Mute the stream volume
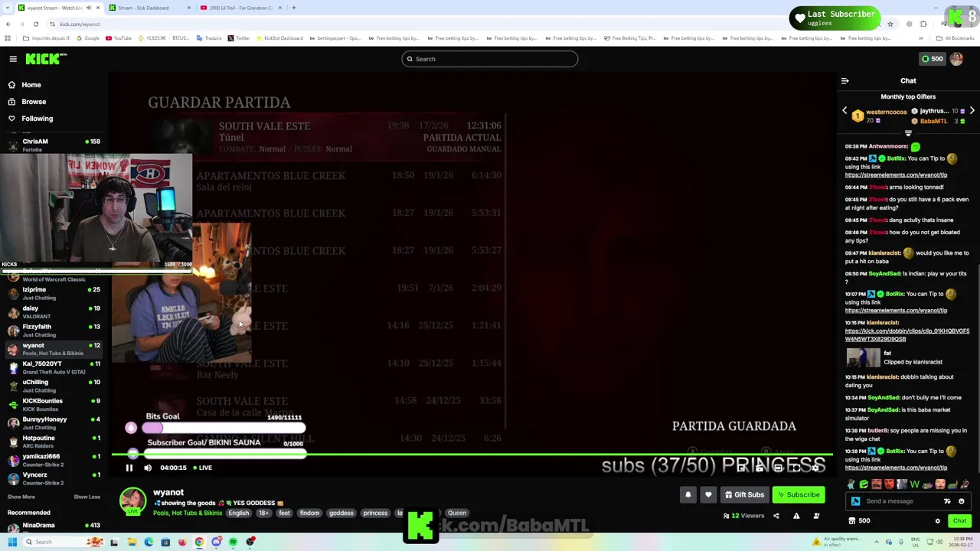Screen dimensions: 980x551 coord(148,468)
